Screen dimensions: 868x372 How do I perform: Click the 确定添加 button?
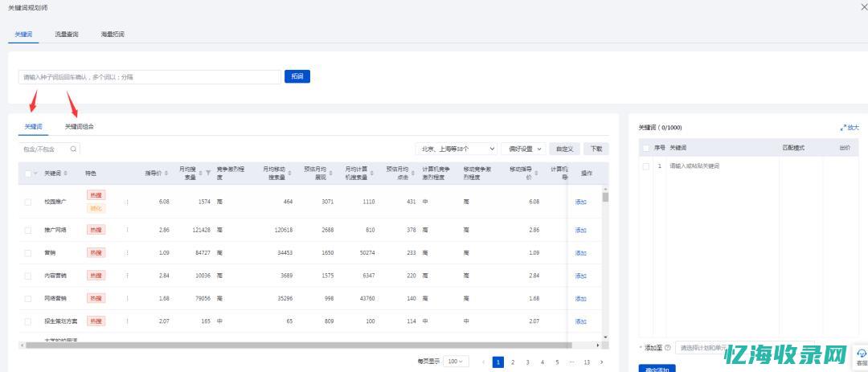[x=657, y=368]
